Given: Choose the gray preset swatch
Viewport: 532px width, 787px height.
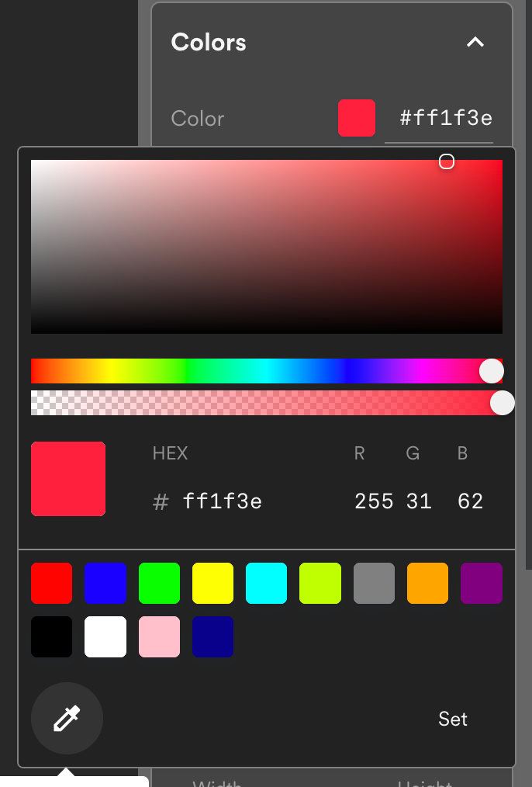Looking at the screenshot, I should point(374,583).
